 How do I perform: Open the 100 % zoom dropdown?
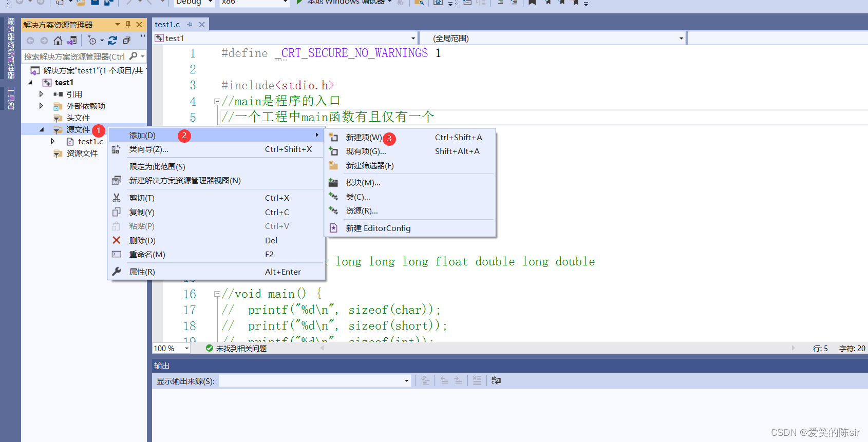pos(186,348)
